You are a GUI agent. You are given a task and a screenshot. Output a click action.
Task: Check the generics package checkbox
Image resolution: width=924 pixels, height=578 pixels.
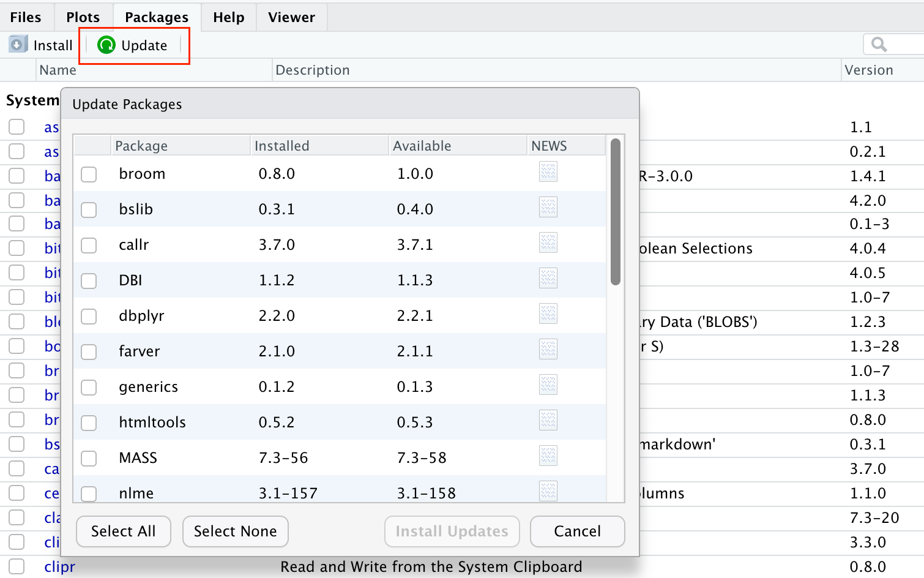pos(89,388)
